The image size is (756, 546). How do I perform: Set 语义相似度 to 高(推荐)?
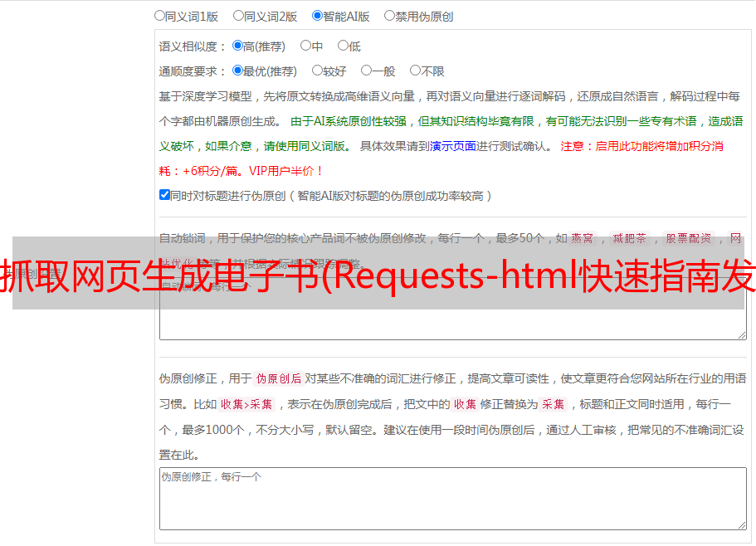click(237, 46)
